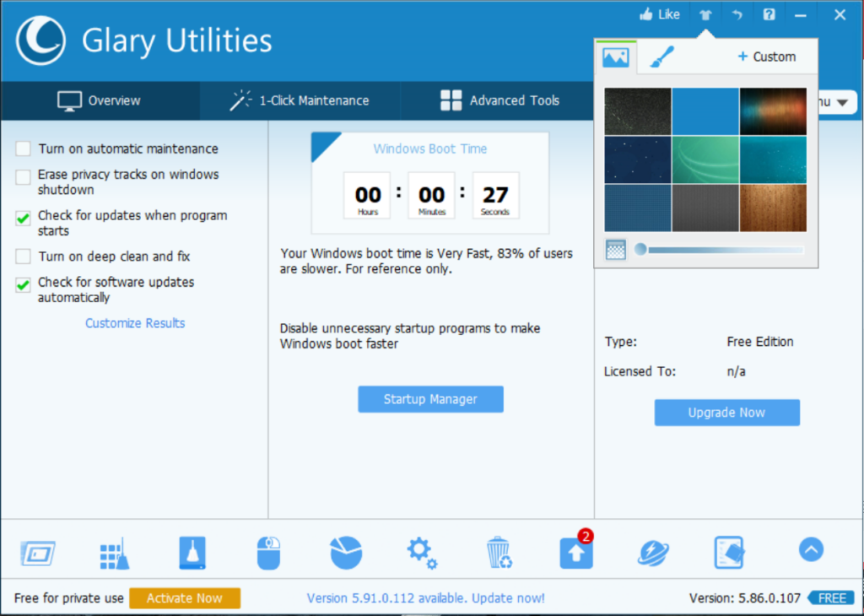Screen dimensions: 864x616
Task: Select the wooden texture theme thumbnail
Action: (773, 208)
